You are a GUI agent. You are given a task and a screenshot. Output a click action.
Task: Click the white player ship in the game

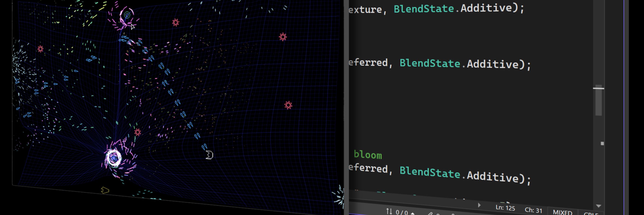(x=209, y=155)
